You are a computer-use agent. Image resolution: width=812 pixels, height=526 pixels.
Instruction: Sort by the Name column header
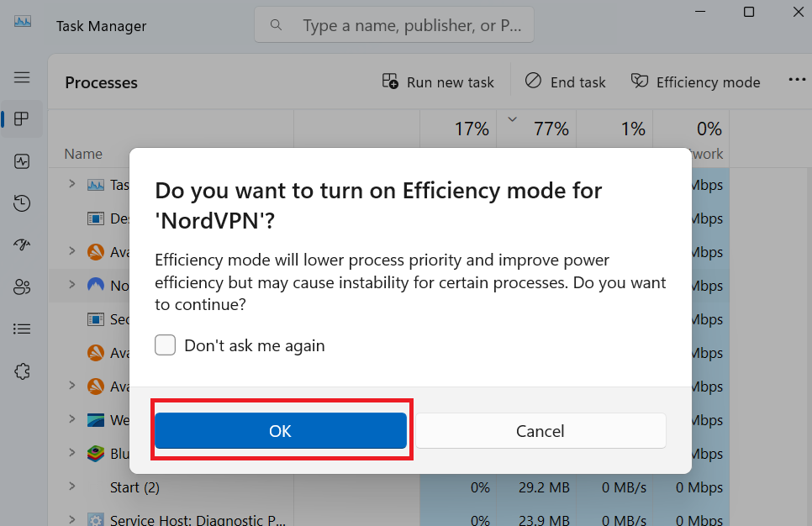pyautogui.click(x=83, y=154)
